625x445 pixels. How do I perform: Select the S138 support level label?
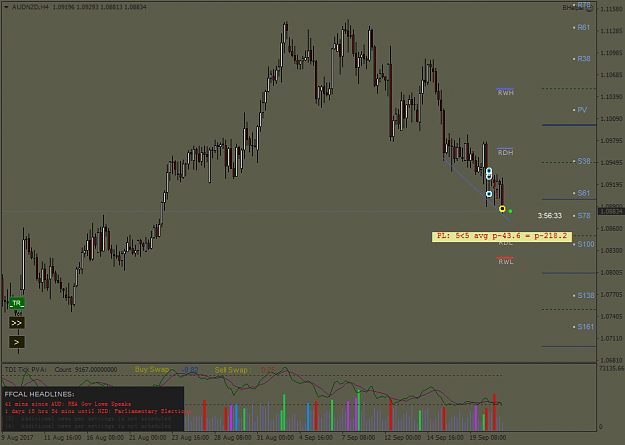(x=586, y=295)
